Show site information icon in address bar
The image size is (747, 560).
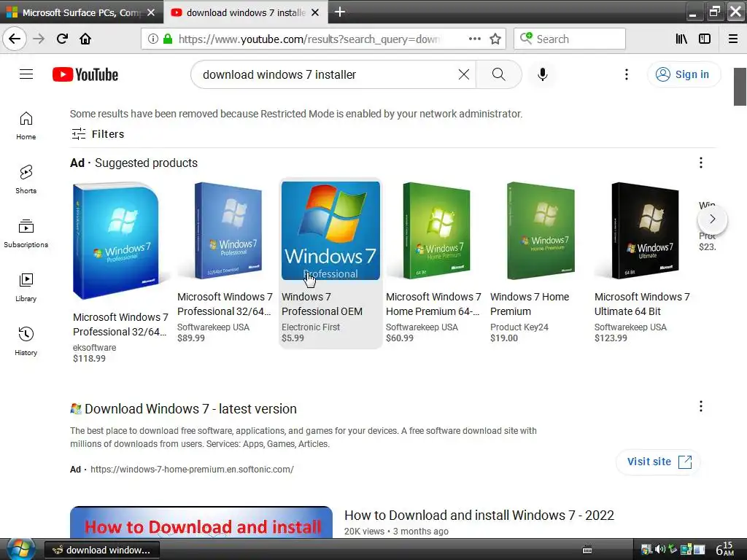click(153, 39)
